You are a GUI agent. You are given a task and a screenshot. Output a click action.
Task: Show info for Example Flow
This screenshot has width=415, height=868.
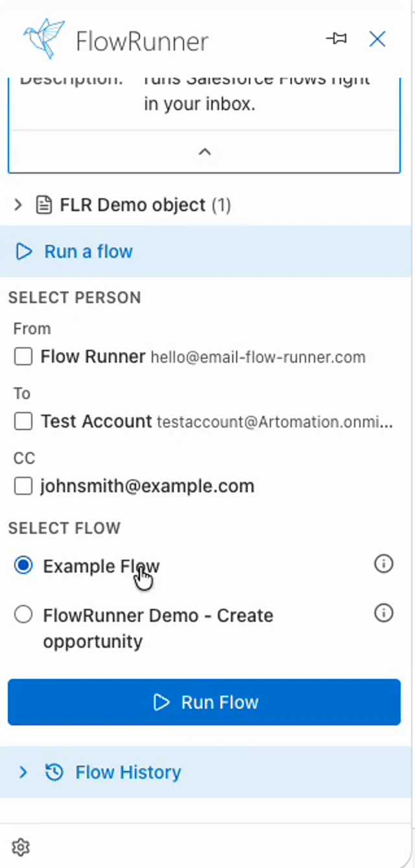click(384, 564)
